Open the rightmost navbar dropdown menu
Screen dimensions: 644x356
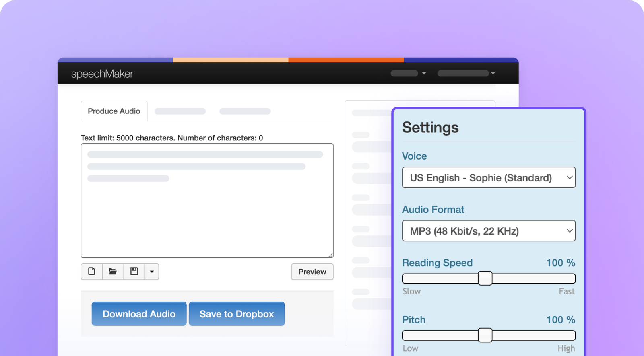[x=466, y=73]
